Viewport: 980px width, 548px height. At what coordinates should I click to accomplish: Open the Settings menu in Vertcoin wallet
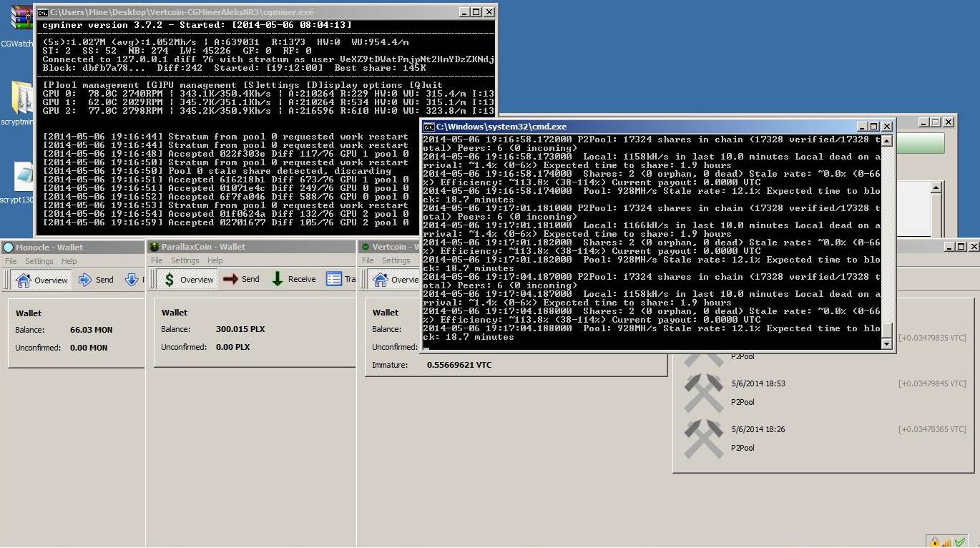click(396, 260)
